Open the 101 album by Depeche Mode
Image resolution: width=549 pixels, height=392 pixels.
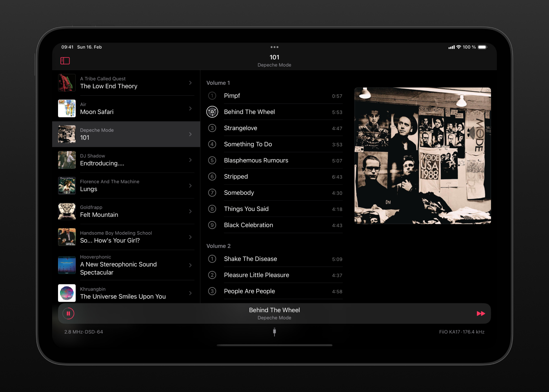[126, 134]
